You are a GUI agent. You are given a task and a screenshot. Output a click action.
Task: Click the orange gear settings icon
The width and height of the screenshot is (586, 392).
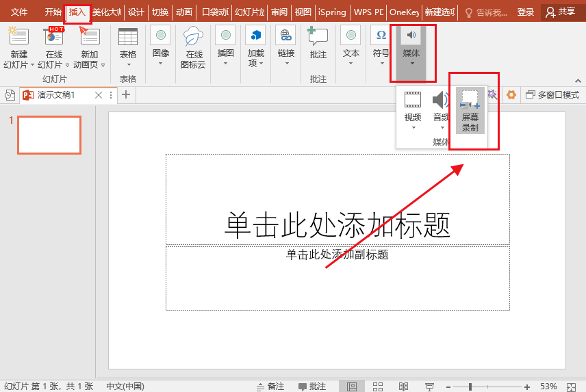coord(511,95)
